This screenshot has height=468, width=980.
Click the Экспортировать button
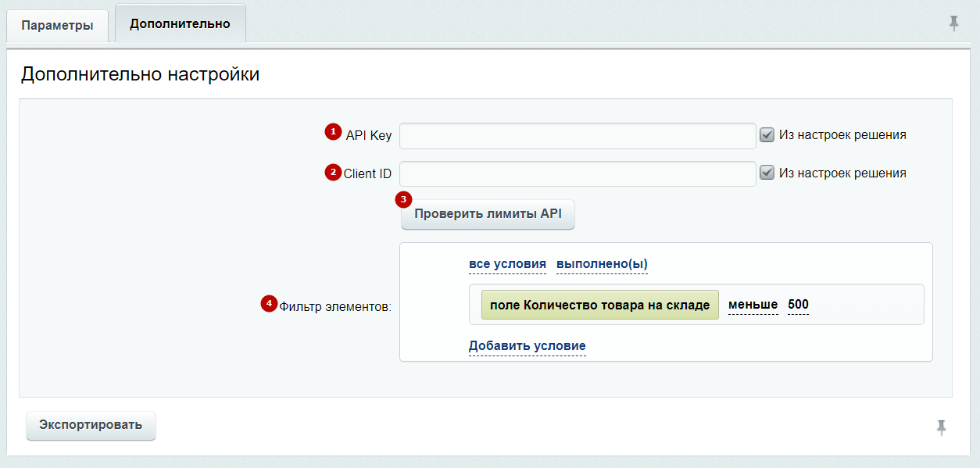click(91, 426)
